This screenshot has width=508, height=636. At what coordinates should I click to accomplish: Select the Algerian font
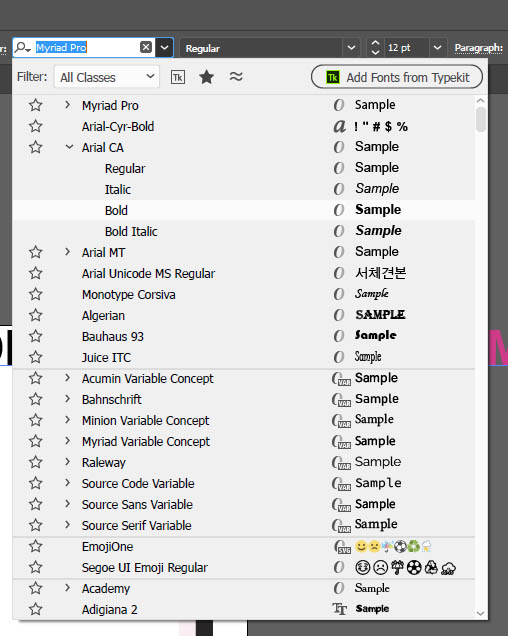[x=103, y=316]
